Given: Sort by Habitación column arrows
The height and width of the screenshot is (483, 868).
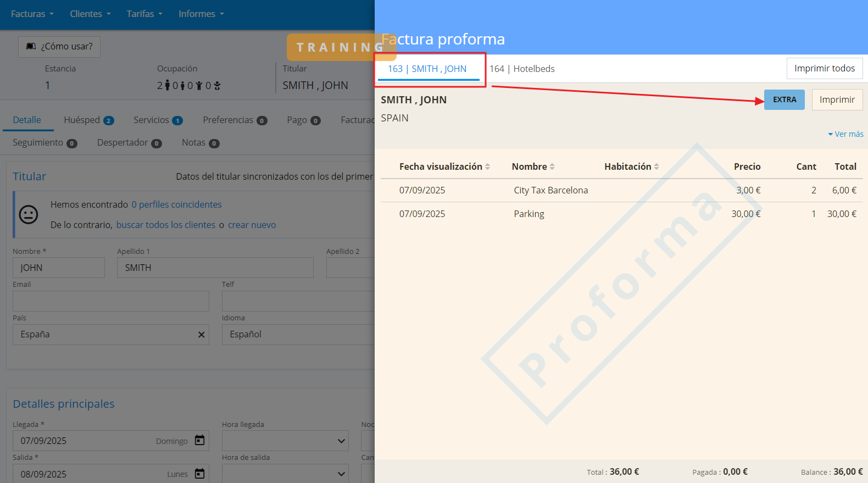Looking at the screenshot, I should coord(656,166).
